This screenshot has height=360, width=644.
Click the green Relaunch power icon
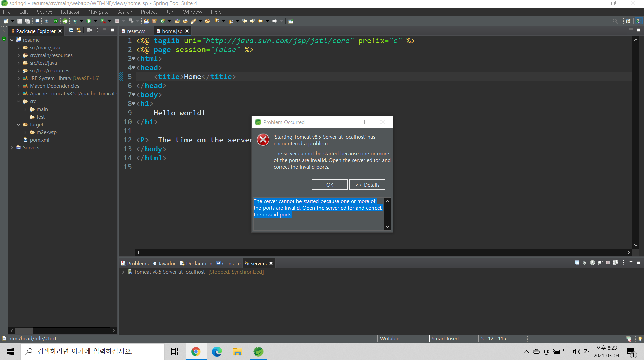click(x=56, y=21)
